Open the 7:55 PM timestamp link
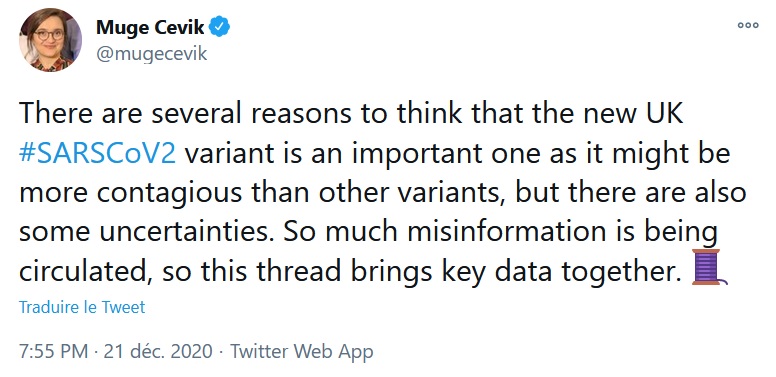The image size is (776, 377). [53, 352]
